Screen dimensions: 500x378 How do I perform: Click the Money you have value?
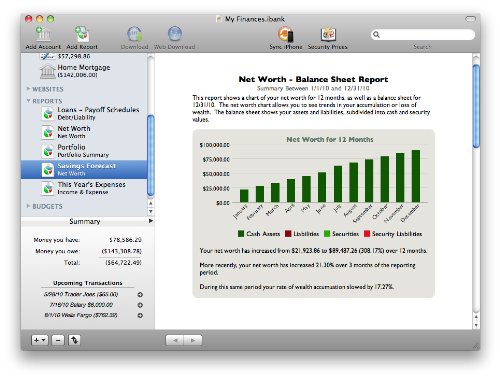[x=125, y=240]
